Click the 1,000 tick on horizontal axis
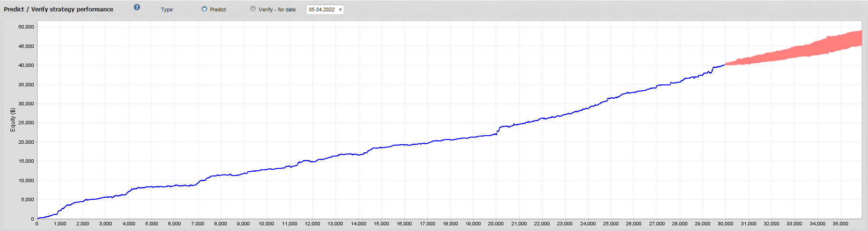 60,223
